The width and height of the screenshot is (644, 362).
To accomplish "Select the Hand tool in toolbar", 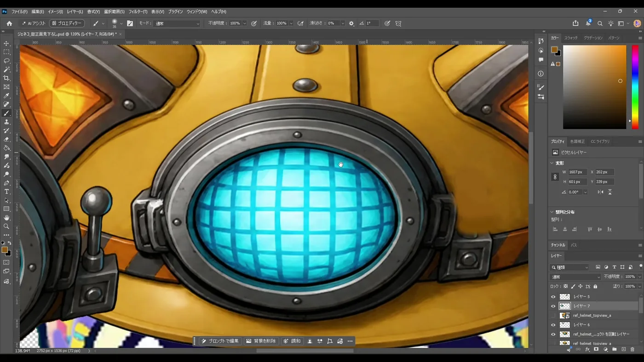I will tap(6, 218).
